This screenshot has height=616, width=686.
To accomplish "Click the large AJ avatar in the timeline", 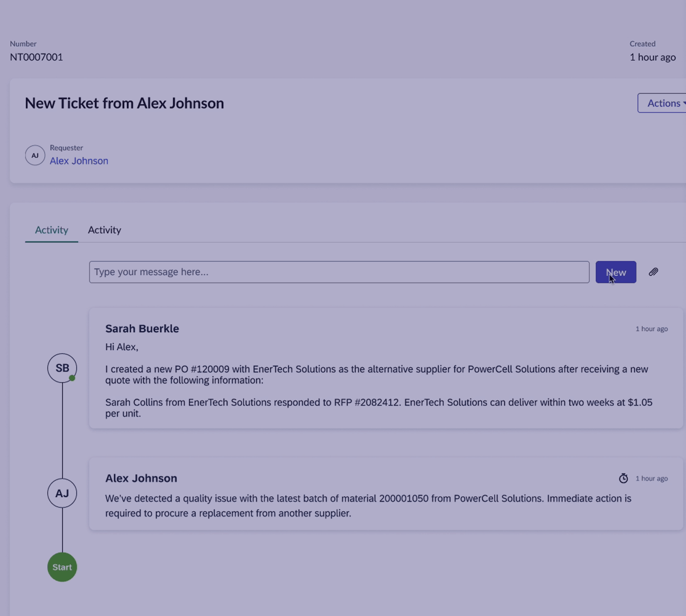I will pos(62,493).
